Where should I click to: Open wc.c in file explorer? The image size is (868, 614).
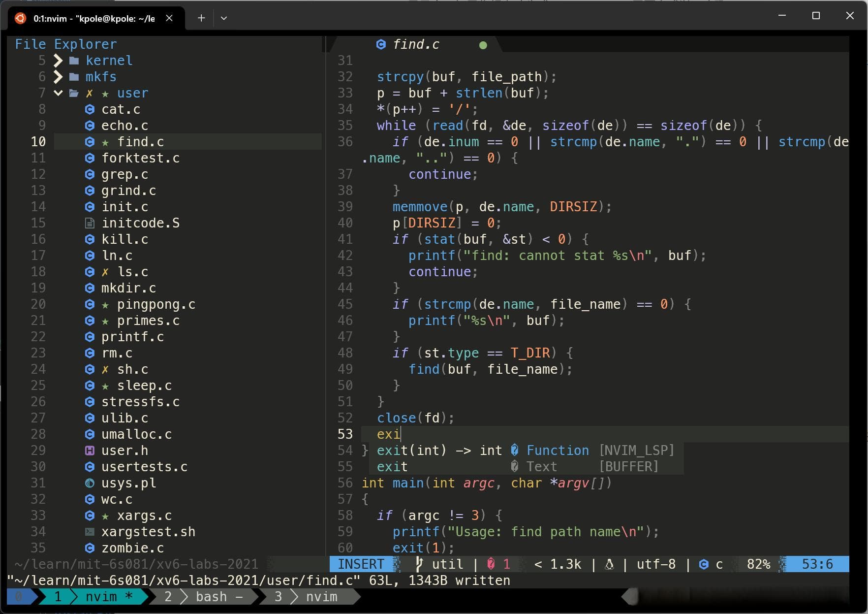pos(117,500)
